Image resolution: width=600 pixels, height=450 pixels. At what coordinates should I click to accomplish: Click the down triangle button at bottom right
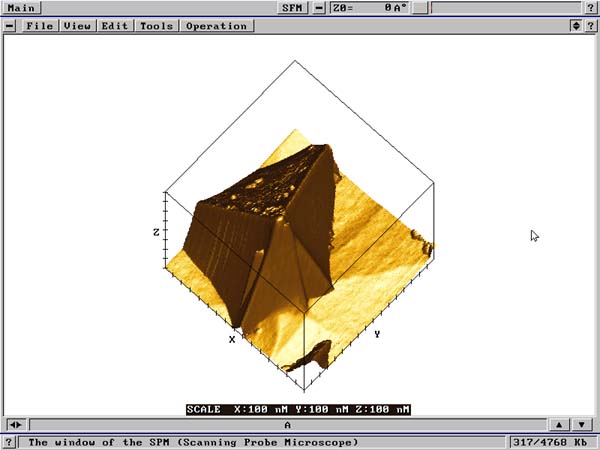pyautogui.click(x=581, y=425)
